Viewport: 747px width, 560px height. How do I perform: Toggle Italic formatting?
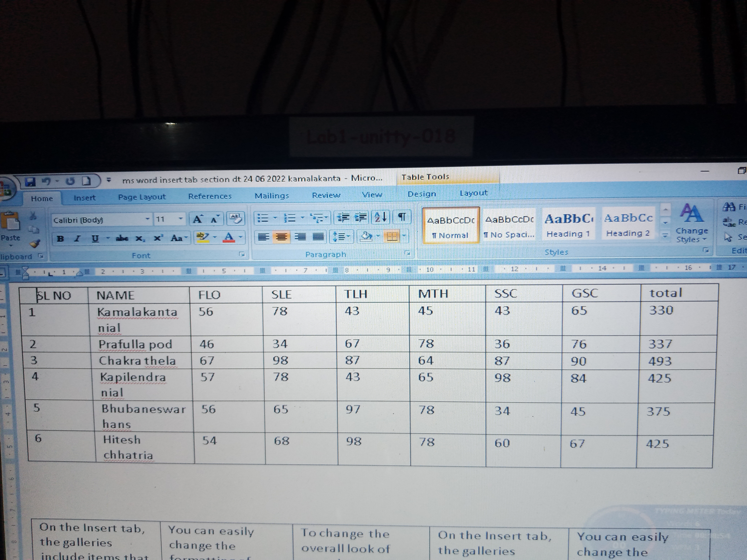coord(77,239)
